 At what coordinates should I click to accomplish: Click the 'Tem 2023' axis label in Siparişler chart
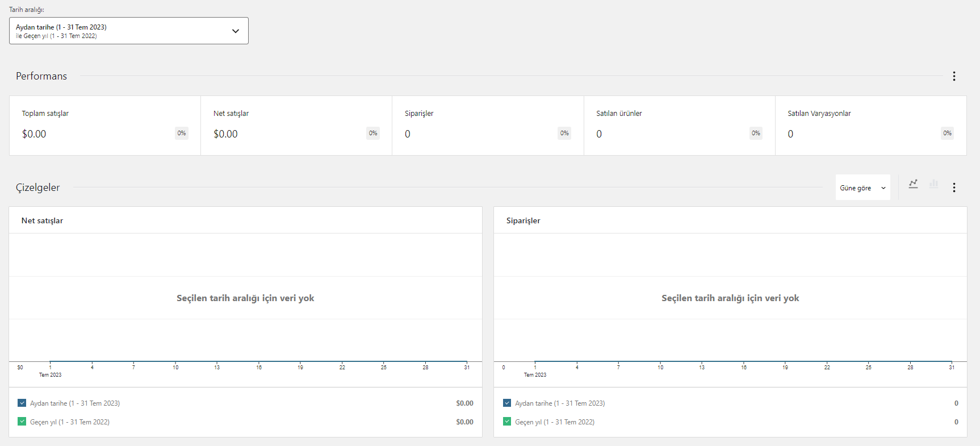tap(535, 375)
